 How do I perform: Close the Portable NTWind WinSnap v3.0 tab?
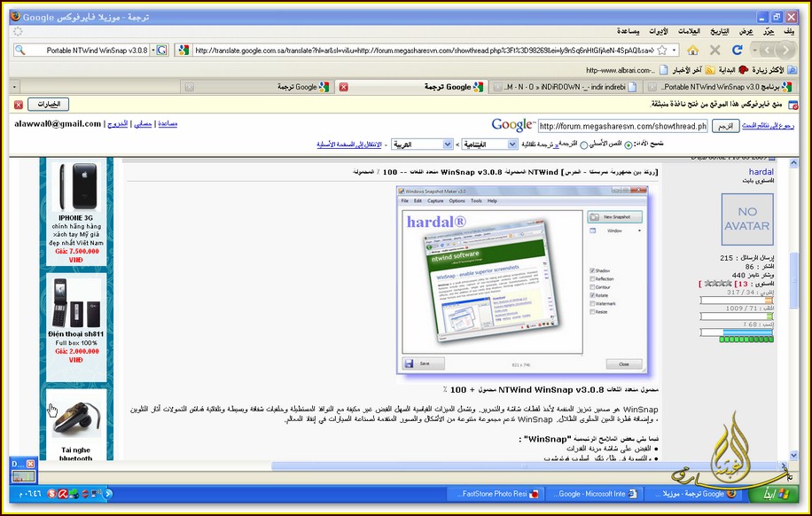[x=652, y=87]
